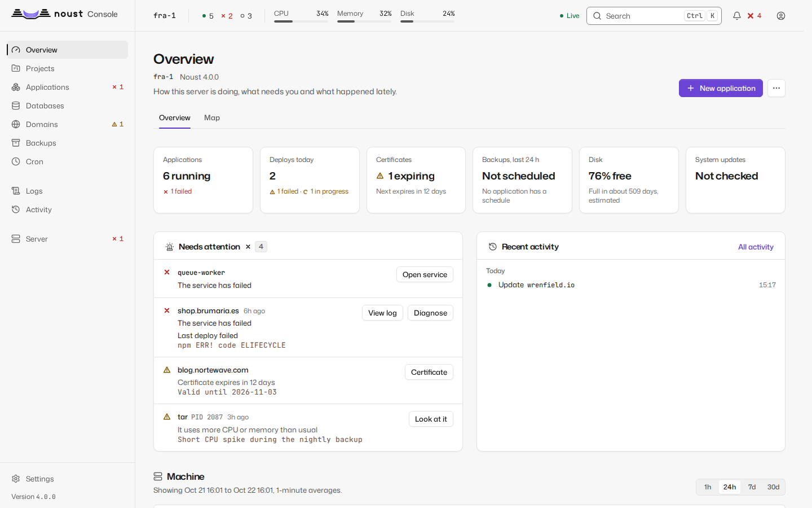Select the Overview tab
Viewport: 812px width, 508px height.
coord(175,118)
